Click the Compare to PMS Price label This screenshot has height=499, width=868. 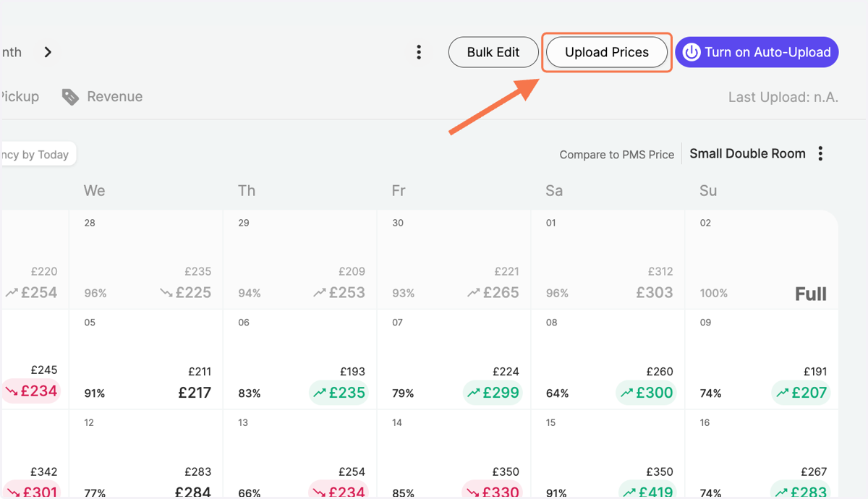(x=616, y=154)
